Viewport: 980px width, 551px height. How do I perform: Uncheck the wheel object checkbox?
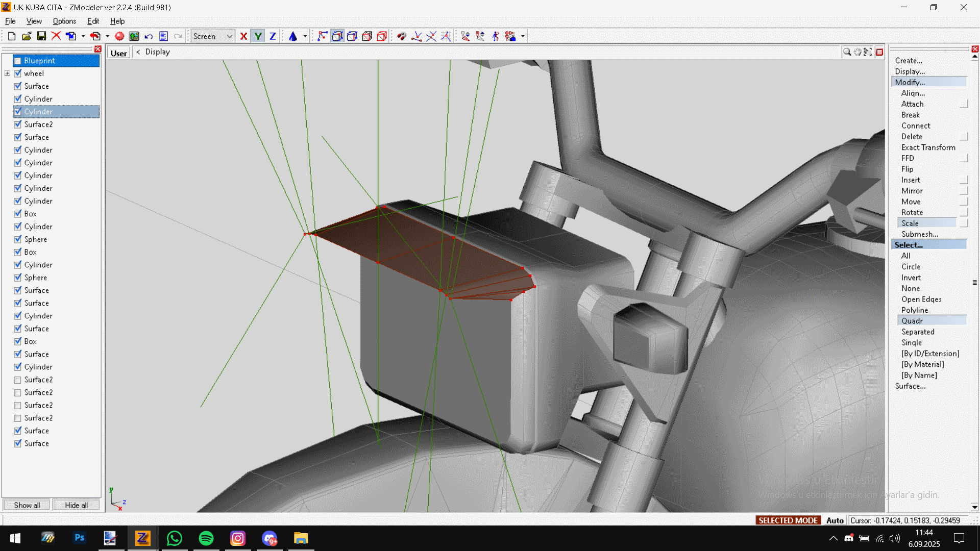point(18,73)
